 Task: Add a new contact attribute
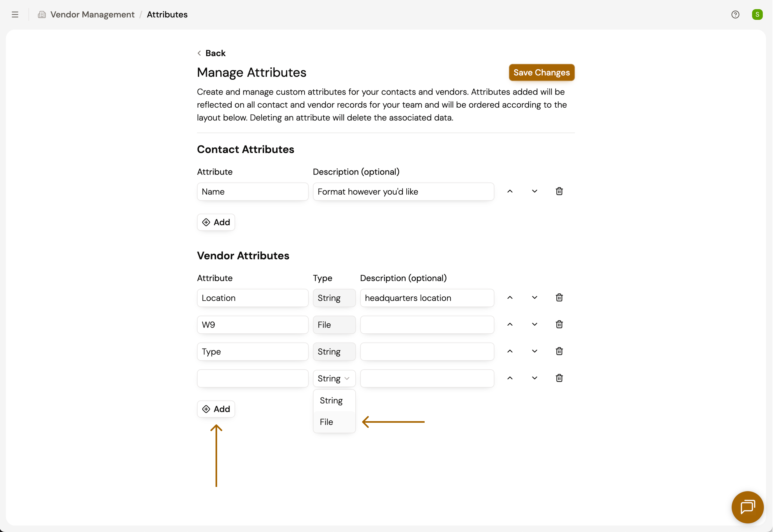216,222
